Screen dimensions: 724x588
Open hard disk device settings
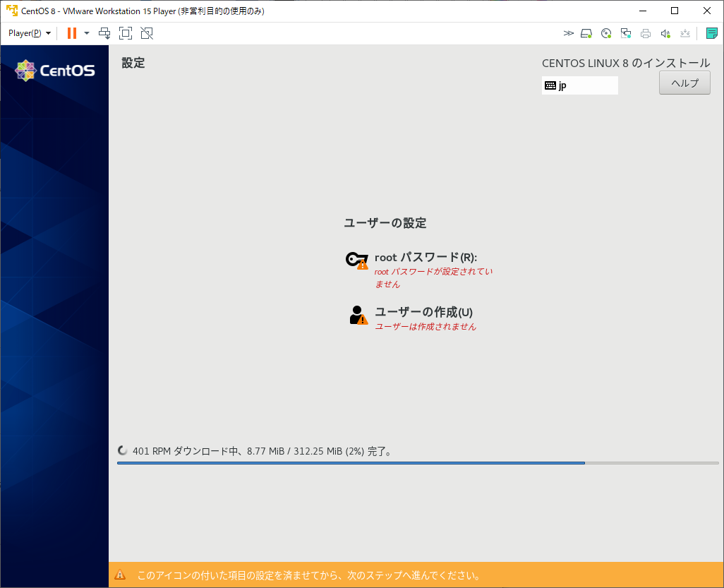click(586, 33)
